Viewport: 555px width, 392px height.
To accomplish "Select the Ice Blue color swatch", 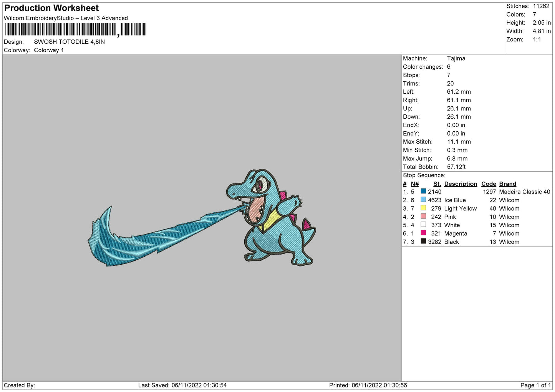I will tap(423, 200).
